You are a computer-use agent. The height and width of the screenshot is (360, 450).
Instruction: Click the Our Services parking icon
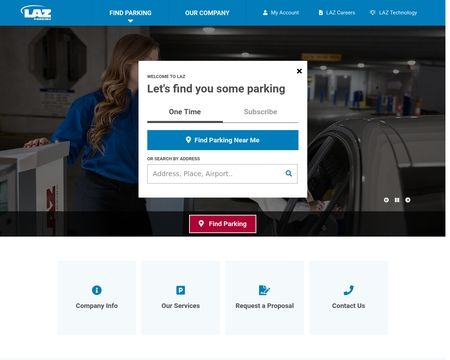(x=180, y=290)
